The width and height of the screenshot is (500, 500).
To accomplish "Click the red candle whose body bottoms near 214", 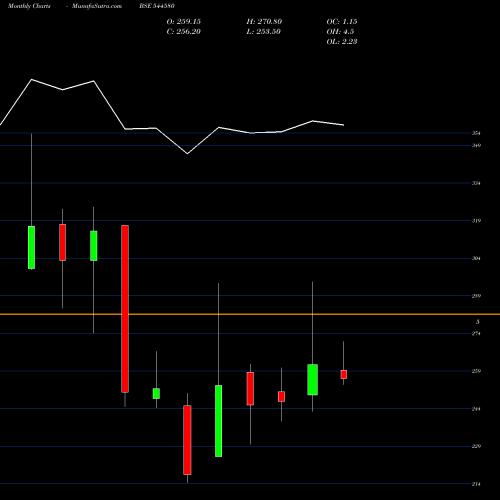I will pos(187,440).
